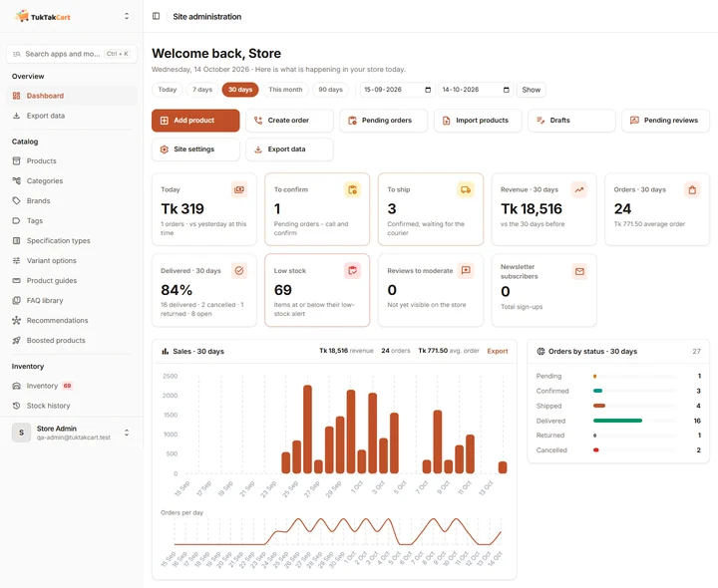The image size is (718, 588).
Task: Click the end date field 14-10-2026
Action: coord(476,90)
